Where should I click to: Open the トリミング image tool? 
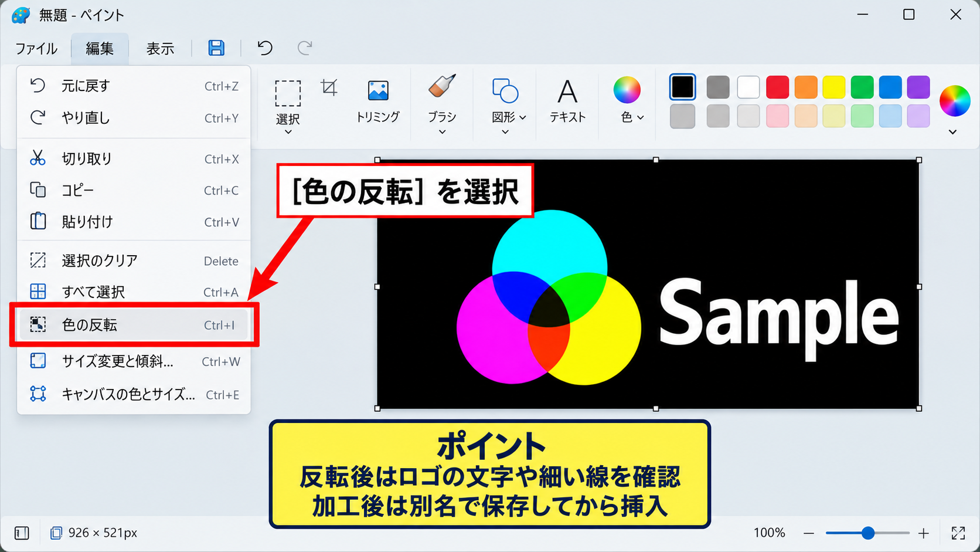[x=378, y=101]
